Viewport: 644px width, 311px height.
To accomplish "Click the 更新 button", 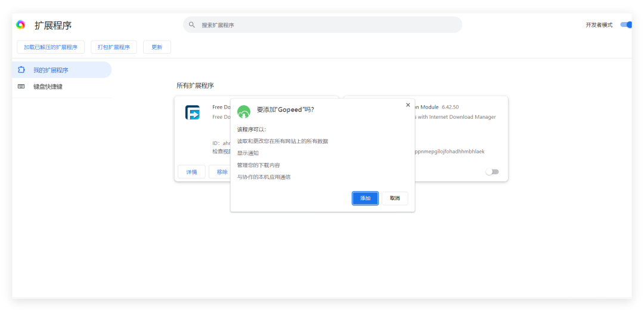I will click(157, 47).
